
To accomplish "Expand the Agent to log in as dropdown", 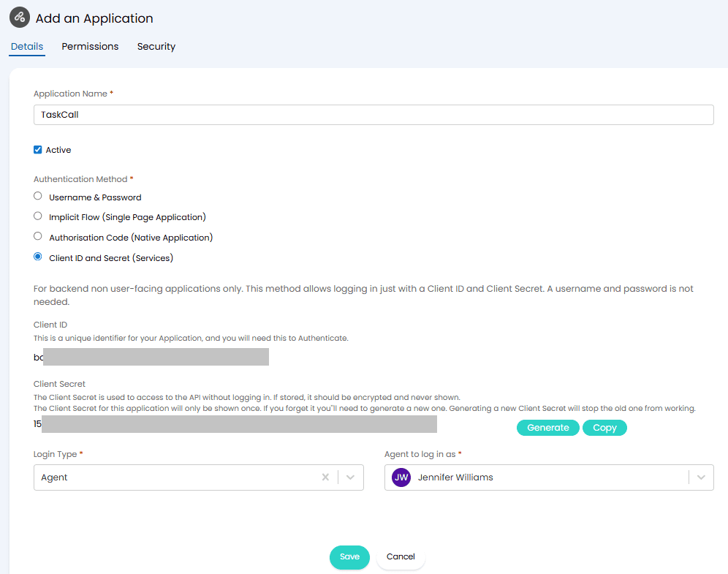I will (x=700, y=477).
